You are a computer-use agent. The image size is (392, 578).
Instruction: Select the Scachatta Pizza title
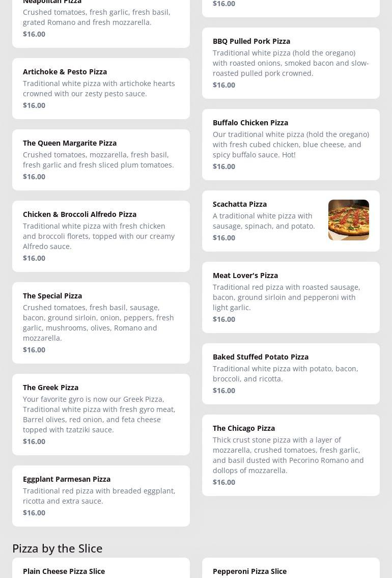coord(240,204)
